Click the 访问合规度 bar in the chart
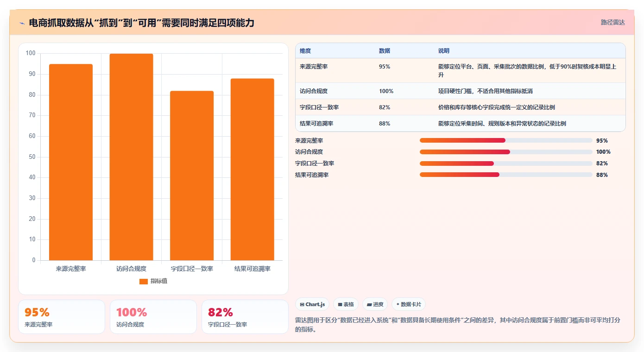Screen dimensions: 644x352 tap(131, 157)
